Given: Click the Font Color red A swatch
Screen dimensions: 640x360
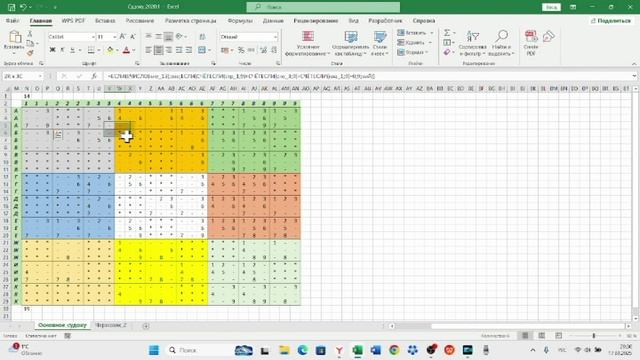Looking at the screenshot, I should tap(127, 50).
